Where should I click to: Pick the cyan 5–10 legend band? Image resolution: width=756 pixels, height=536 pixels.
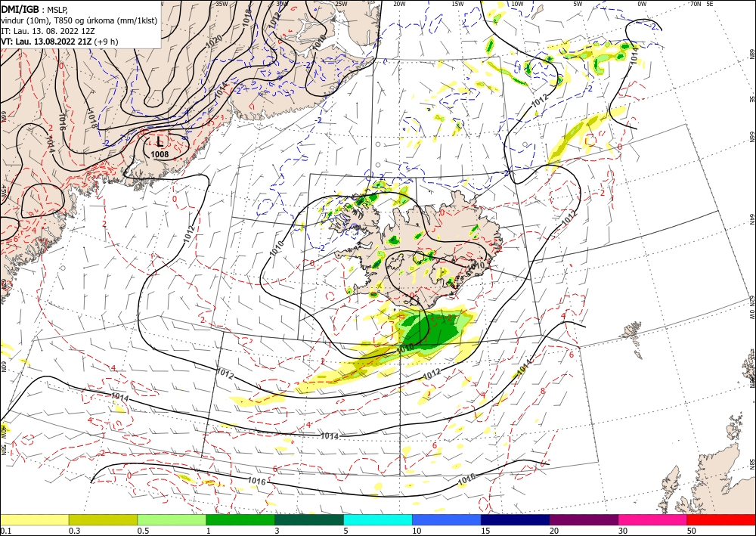pos(378,519)
